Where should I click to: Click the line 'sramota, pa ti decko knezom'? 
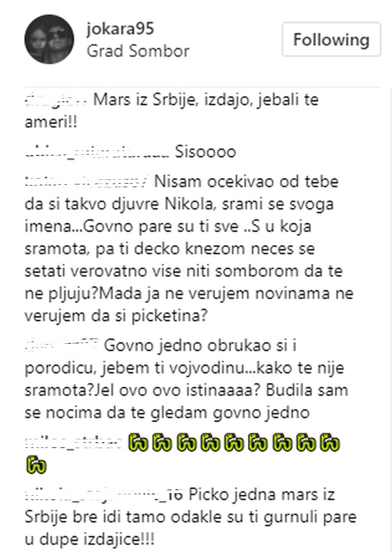[170, 249]
